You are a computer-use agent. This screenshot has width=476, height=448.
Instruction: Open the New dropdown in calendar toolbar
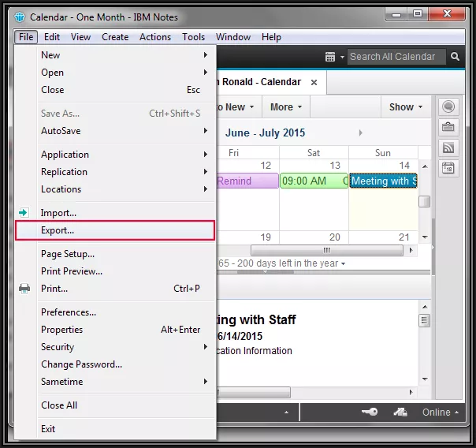pos(239,107)
